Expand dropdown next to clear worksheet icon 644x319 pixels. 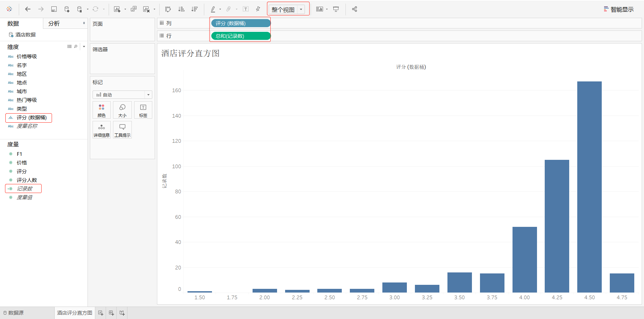click(x=154, y=9)
